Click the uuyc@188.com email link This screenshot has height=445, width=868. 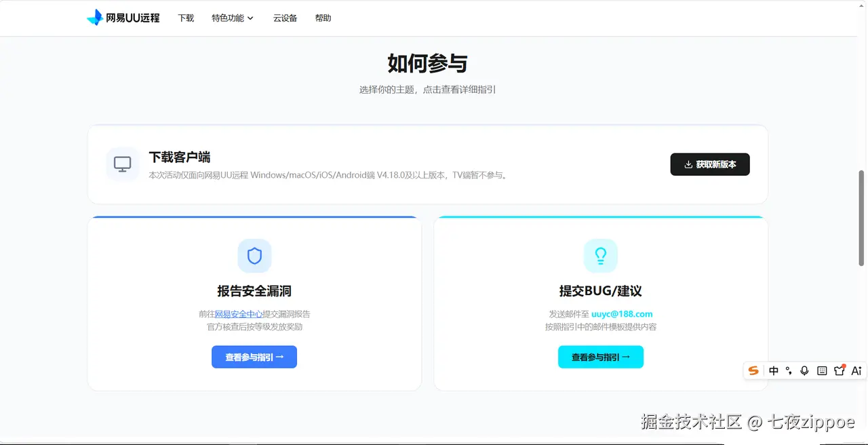coord(622,314)
